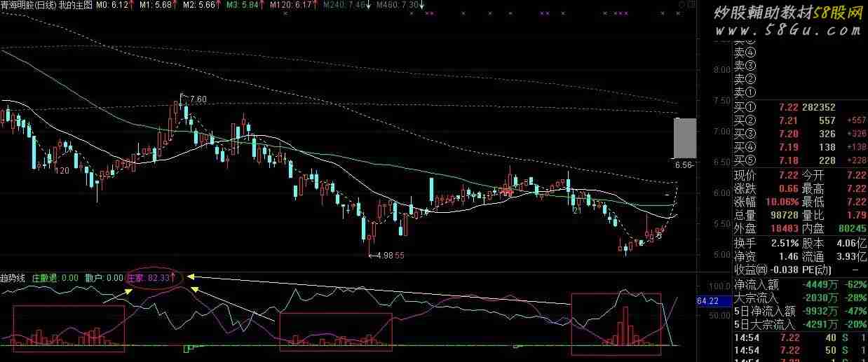868x362 pixels.
Task: Click the stock title 青海明胶(日线)
Action: pos(28,5)
